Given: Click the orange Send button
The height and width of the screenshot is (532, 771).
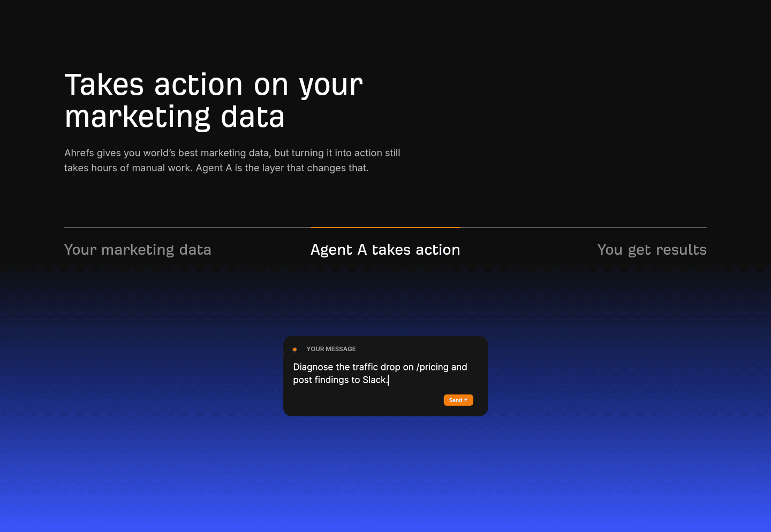Looking at the screenshot, I should tap(458, 400).
